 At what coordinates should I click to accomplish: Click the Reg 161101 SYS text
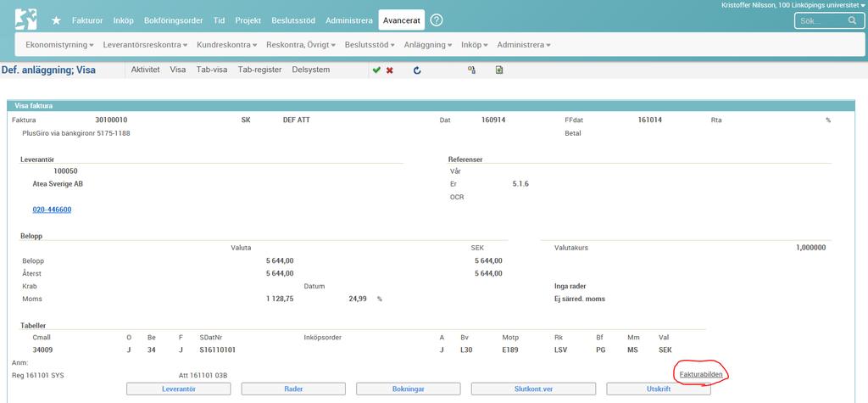(37, 375)
